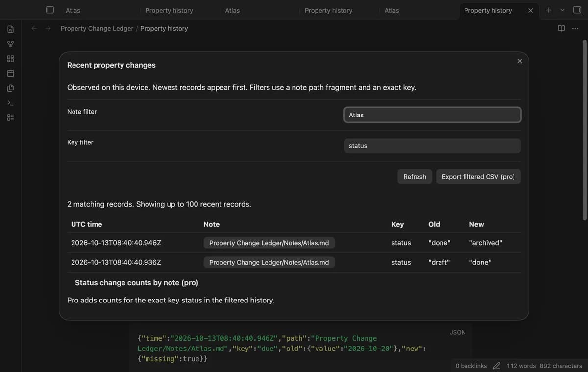Expand the tab list chevron dropdown
The width and height of the screenshot is (588, 372).
(563, 10)
